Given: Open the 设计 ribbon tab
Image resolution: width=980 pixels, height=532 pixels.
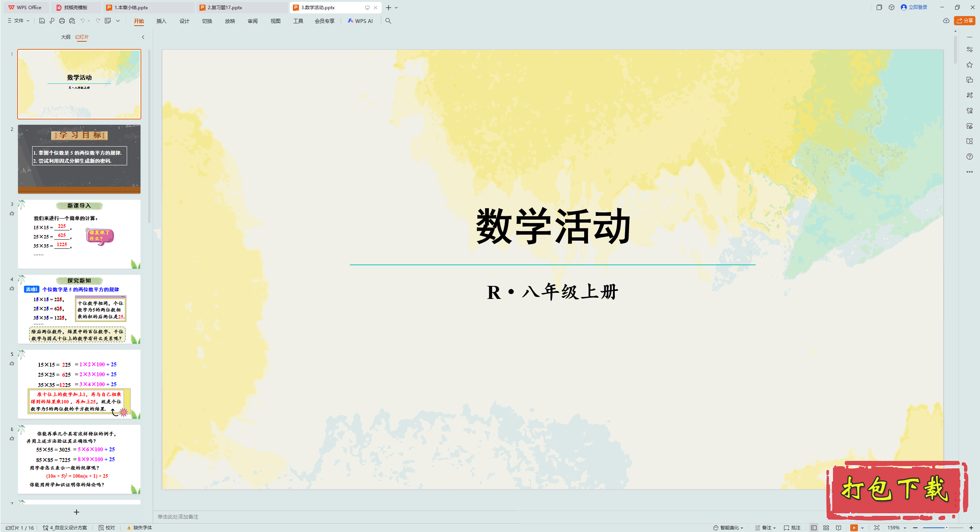Looking at the screenshot, I should pyautogui.click(x=185, y=21).
